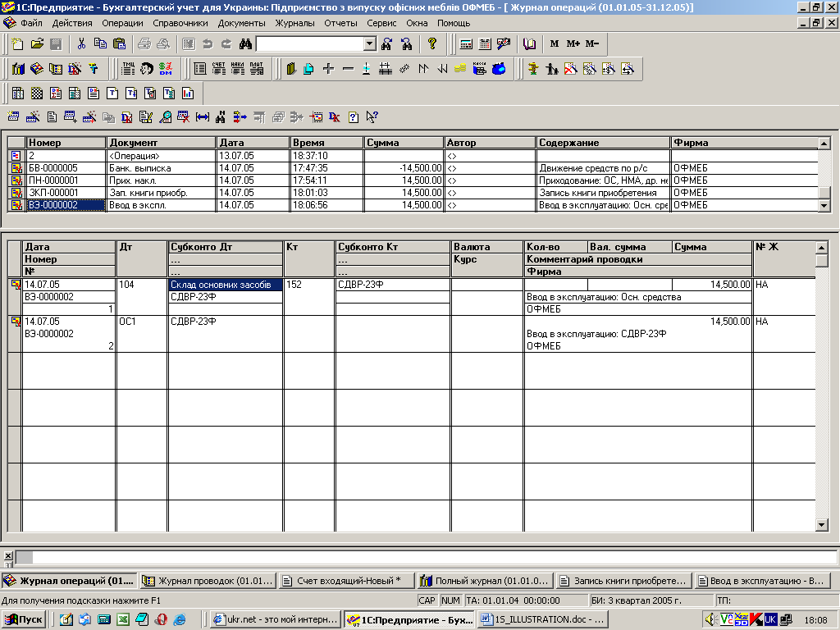Click the signpost icon
Image resolution: width=840 pixels, height=630 pixels.
coord(533,69)
